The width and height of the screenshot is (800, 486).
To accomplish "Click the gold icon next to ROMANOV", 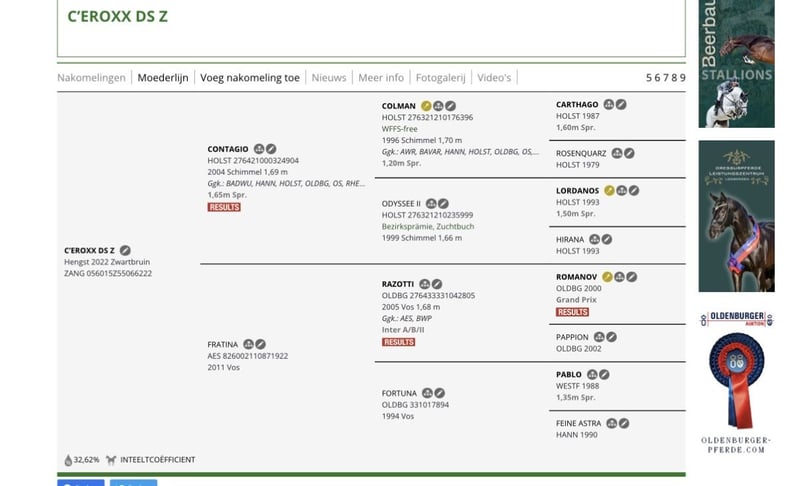I will pos(608,276).
